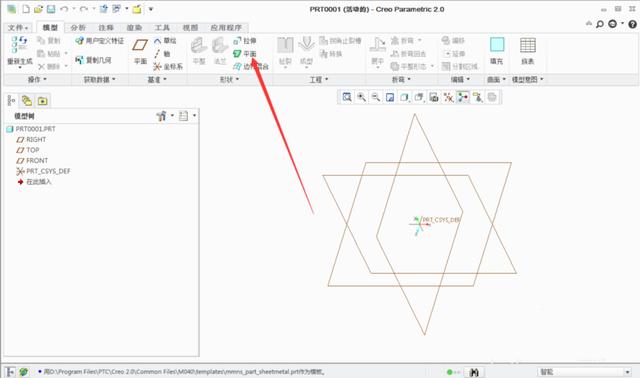Click the Regenerate icon in quick access toolbar
The width and height of the screenshot is (640, 378).
point(104,9)
